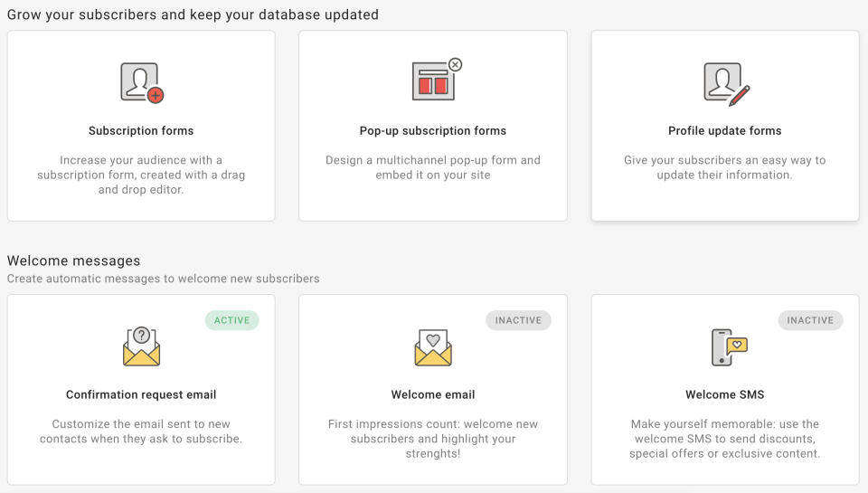Viewport: 868px width, 493px height.
Task: Open the Subscription forms title link
Action: tap(141, 131)
